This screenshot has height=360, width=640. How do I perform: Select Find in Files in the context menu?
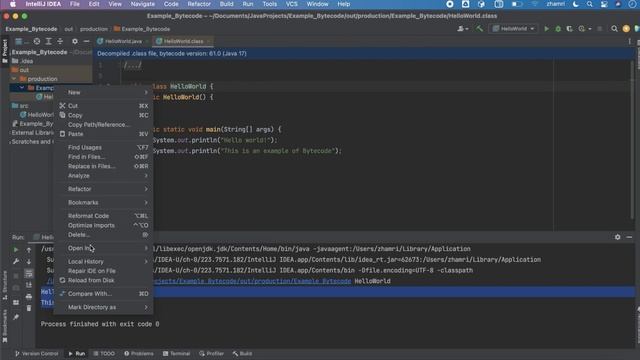104,157
